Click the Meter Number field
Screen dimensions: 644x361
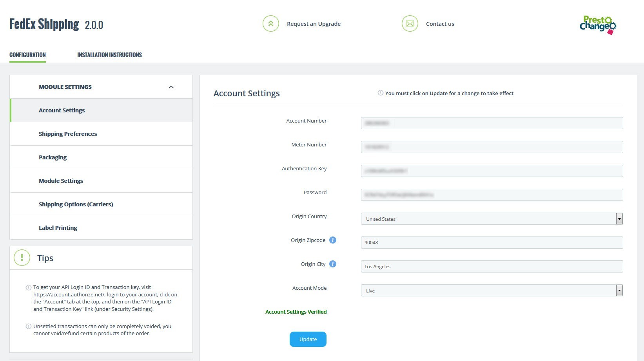pyautogui.click(x=492, y=147)
